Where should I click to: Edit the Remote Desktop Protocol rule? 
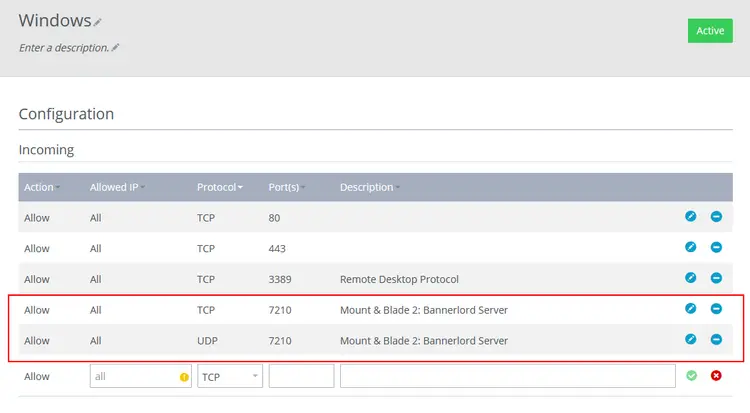[690, 278]
